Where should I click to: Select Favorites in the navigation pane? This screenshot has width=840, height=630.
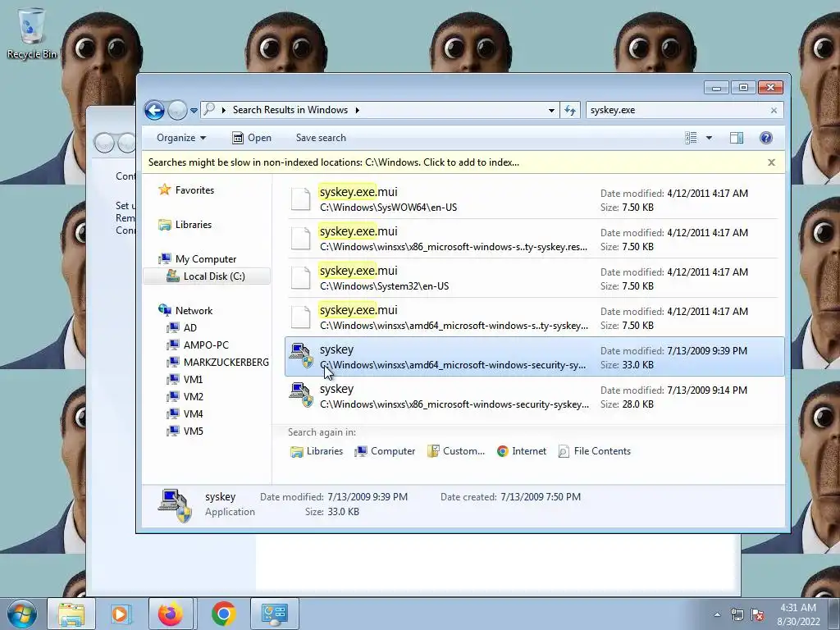tap(186, 190)
